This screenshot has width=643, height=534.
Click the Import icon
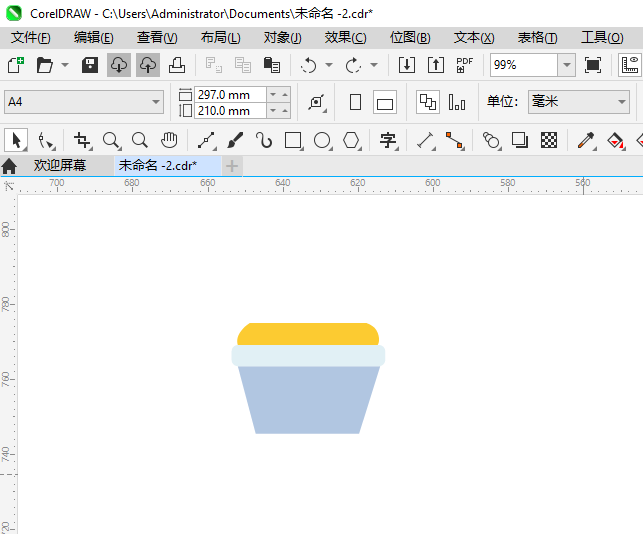coord(407,65)
